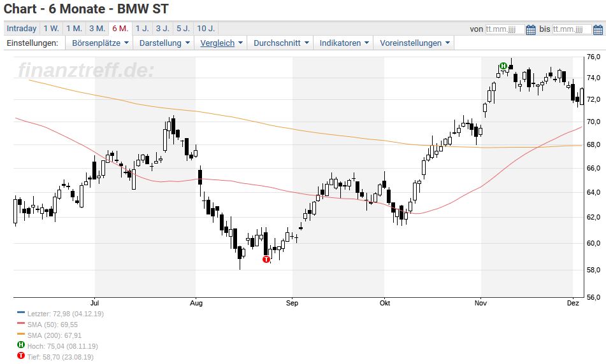Select the 10 J. time range tab
The width and height of the screenshot is (606, 364).
click(x=206, y=29)
